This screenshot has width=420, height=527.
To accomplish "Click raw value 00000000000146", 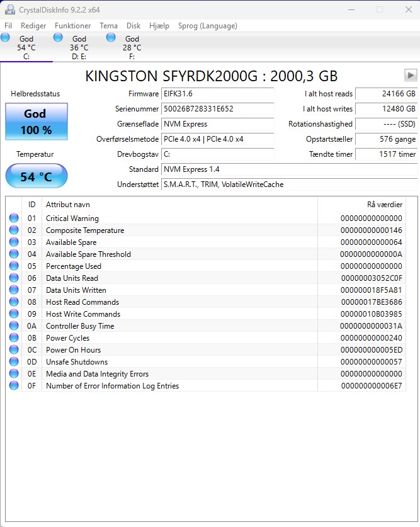I will click(371, 230).
